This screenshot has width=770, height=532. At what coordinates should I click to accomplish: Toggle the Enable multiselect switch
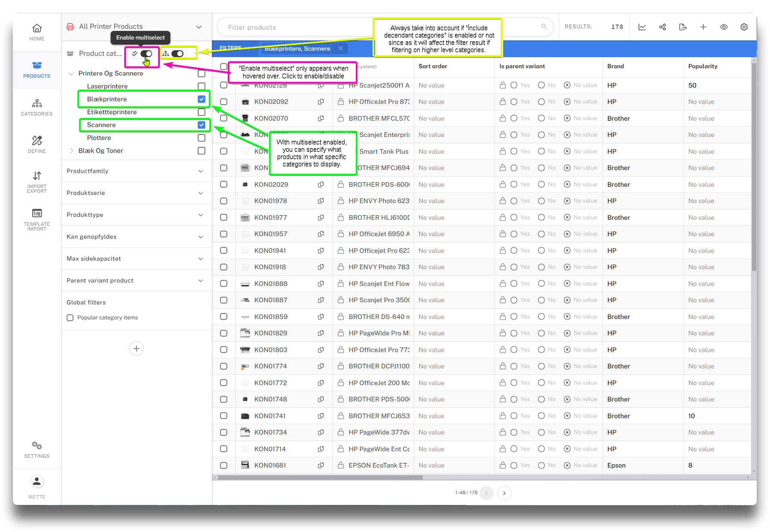[146, 54]
